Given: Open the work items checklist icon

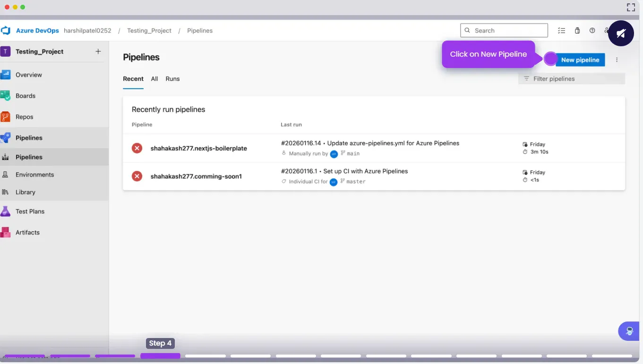Looking at the screenshot, I should click(561, 31).
